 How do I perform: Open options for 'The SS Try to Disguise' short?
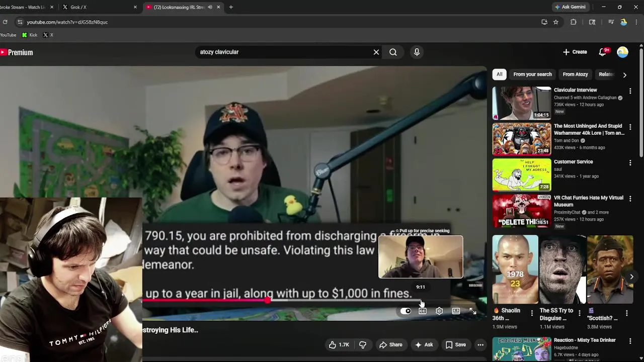coord(579,313)
